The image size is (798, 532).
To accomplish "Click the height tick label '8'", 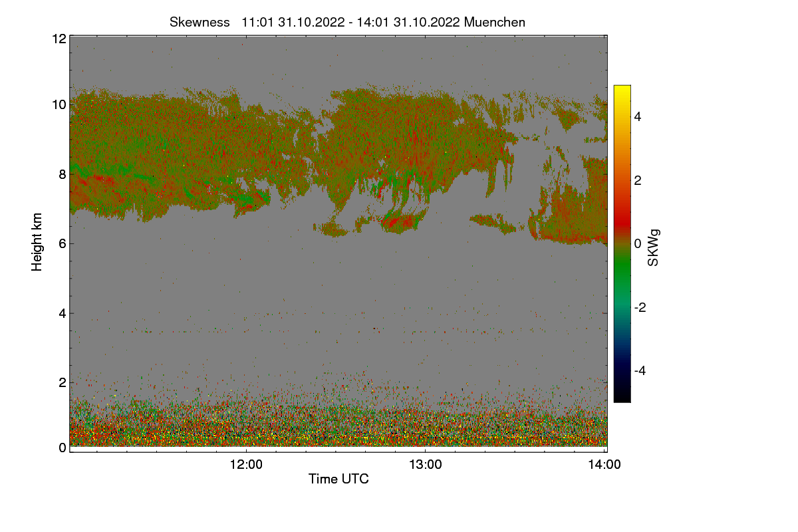I will (63, 174).
